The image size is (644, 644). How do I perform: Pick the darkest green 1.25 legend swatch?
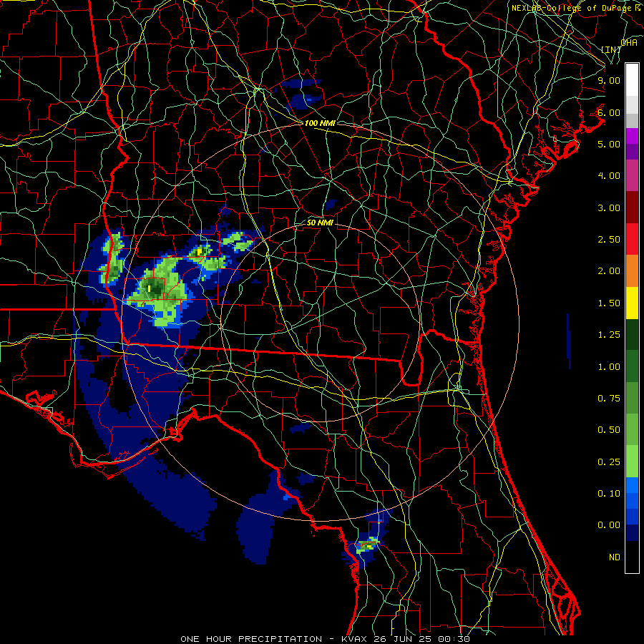click(x=632, y=334)
